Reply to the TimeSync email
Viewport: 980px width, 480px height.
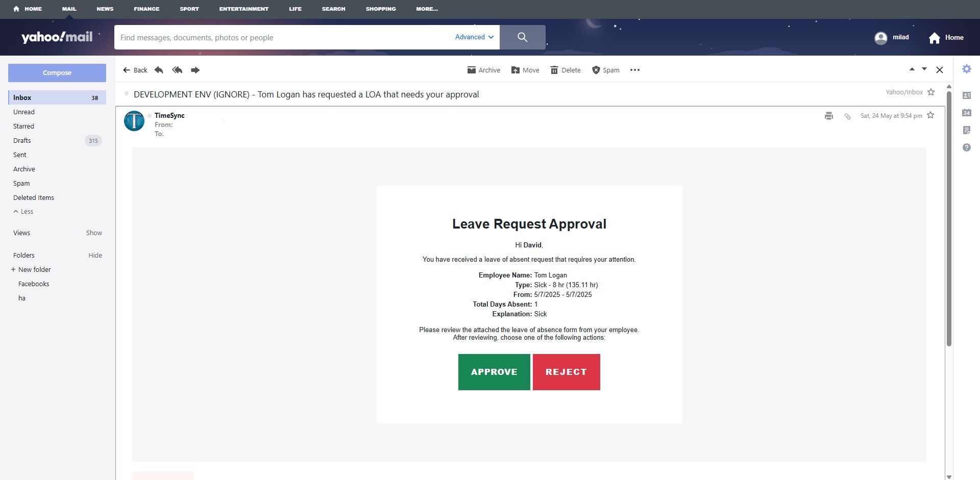[x=159, y=70]
